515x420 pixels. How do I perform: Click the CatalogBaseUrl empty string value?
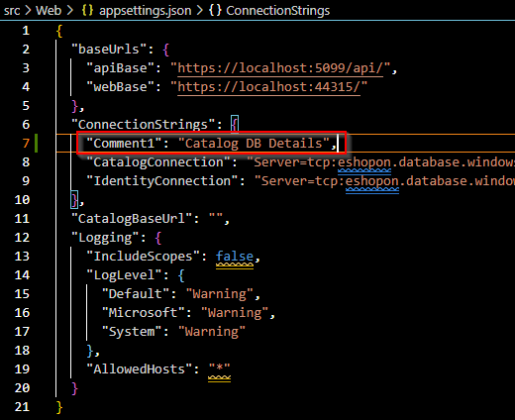[216, 219]
